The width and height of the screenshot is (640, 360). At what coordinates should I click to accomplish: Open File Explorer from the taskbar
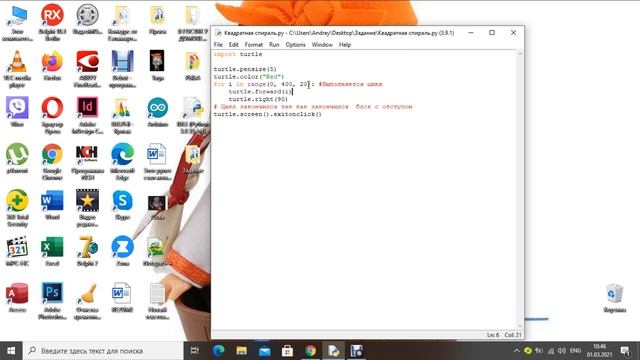click(241, 351)
